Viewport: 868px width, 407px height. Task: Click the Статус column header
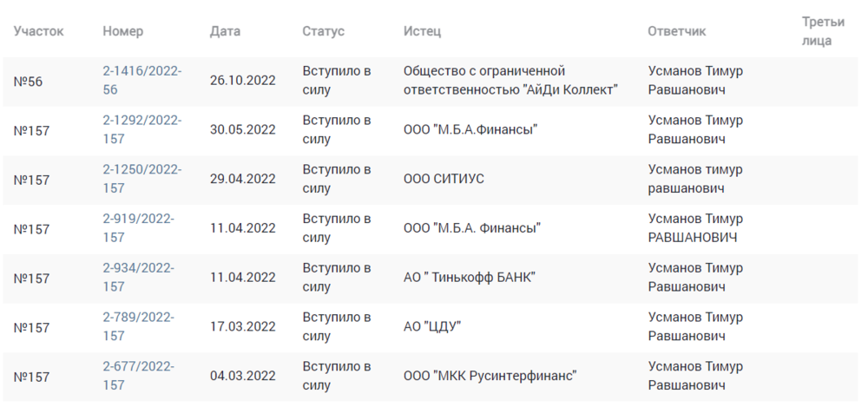323,31
